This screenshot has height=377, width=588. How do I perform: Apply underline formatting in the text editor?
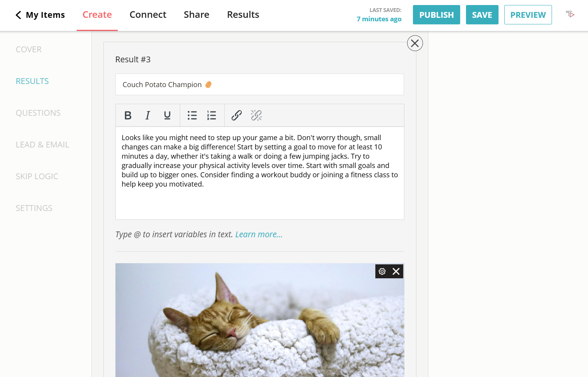(x=167, y=115)
